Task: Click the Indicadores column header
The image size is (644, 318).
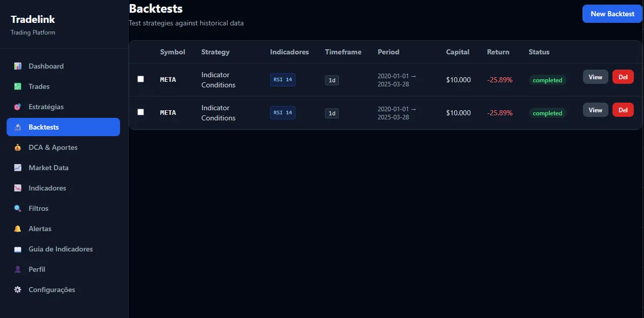Action: (x=289, y=52)
